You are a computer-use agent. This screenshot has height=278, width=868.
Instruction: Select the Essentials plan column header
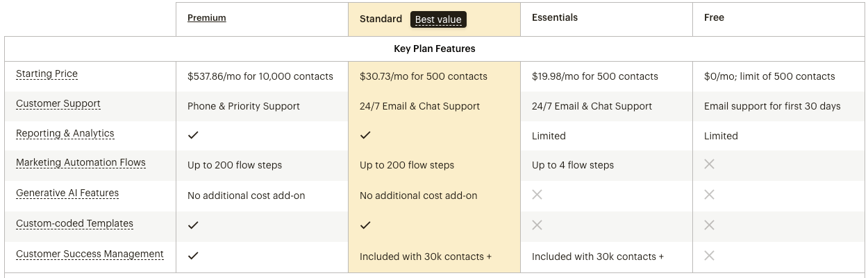pos(554,18)
